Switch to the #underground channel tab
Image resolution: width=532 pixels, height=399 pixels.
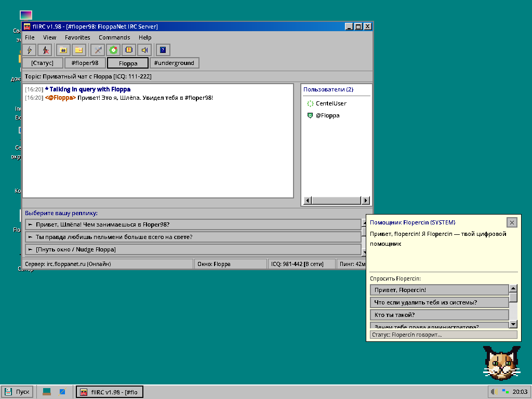coord(174,63)
